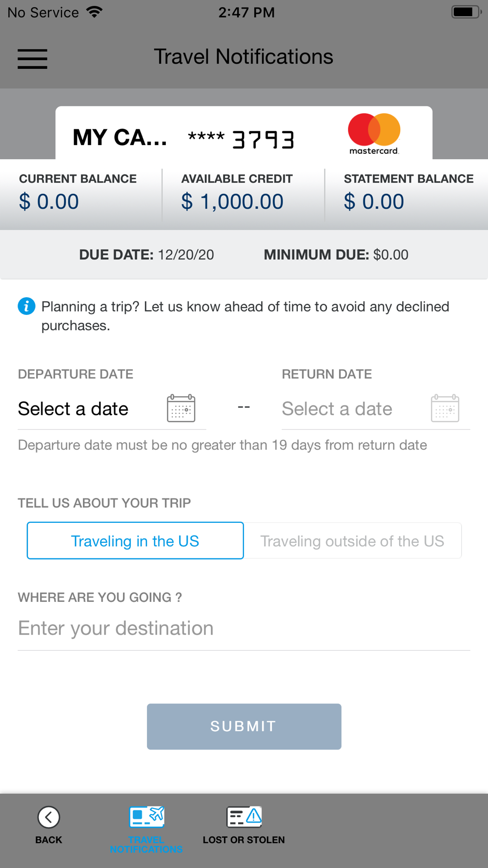
Task: Tap the battery status icon
Action: 466,12
